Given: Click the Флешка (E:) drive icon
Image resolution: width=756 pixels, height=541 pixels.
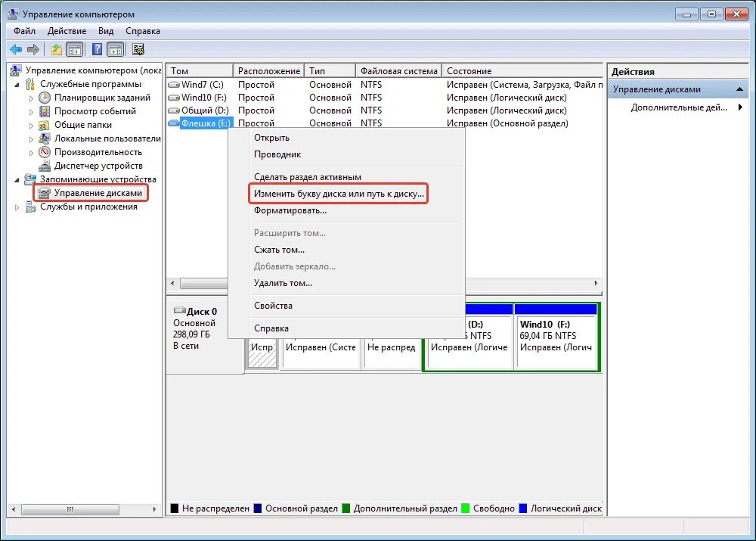Looking at the screenshot, I should [x=174, y=123].
